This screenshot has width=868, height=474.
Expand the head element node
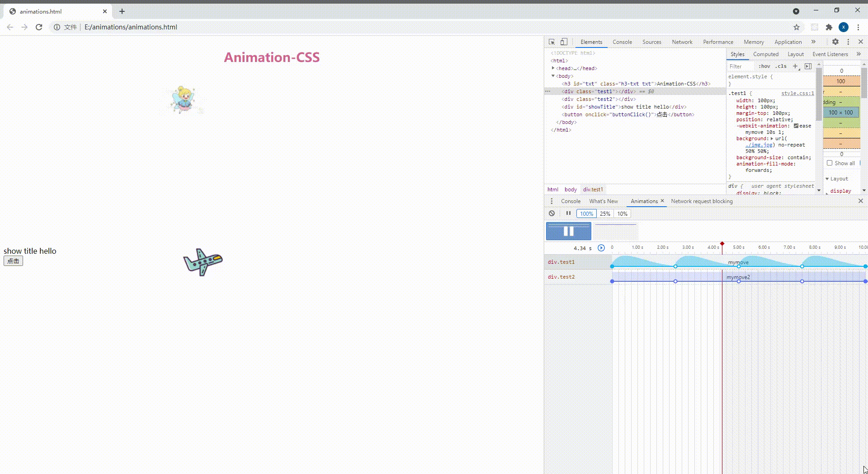[x=553, y=68]
